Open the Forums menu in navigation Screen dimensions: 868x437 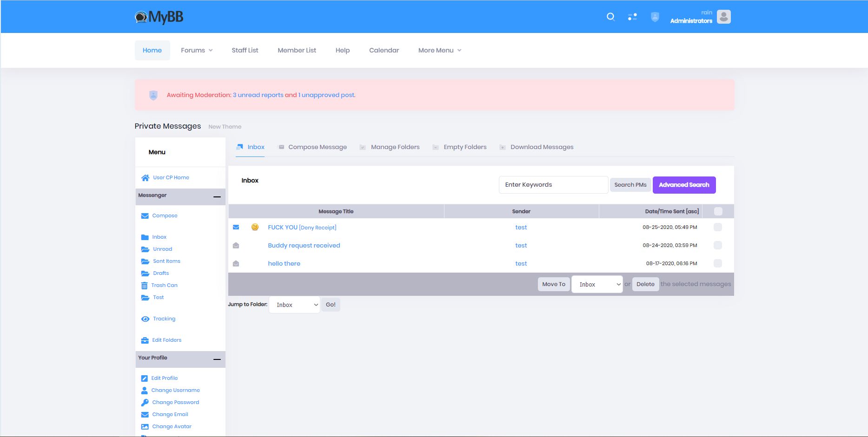pos(197,50)
